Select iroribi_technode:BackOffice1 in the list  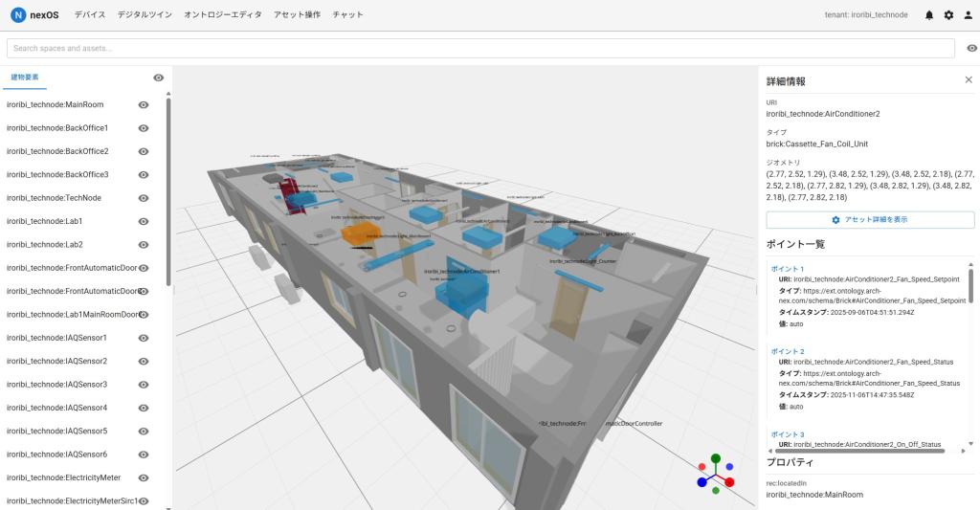(57, 128)
